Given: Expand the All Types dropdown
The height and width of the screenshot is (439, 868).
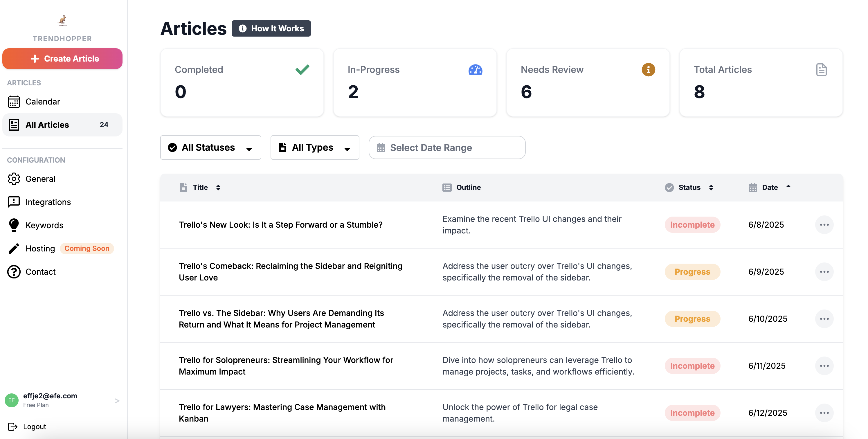Looking at the screenshot, I should (x=315, y=147).
